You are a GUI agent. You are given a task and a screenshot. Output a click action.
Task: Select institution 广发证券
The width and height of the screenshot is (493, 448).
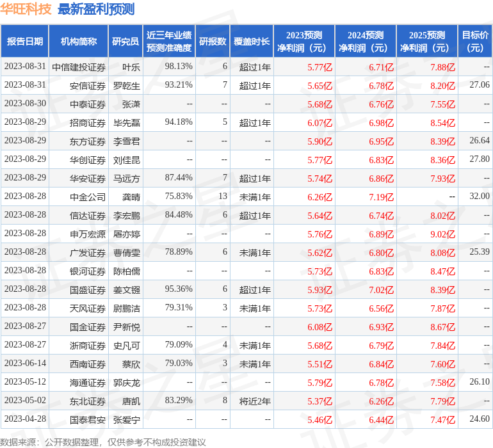pyautogui.click(x=88, y=252)
